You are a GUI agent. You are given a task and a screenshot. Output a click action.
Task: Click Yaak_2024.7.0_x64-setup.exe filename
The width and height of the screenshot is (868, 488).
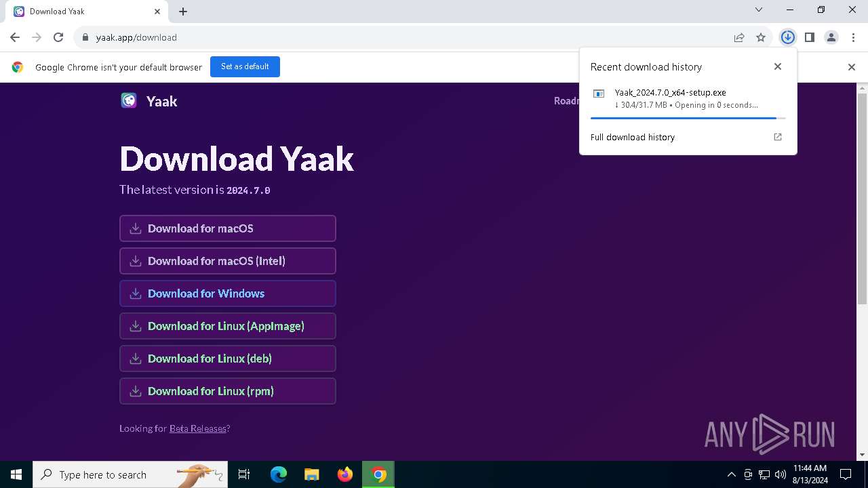click(670, 92)
